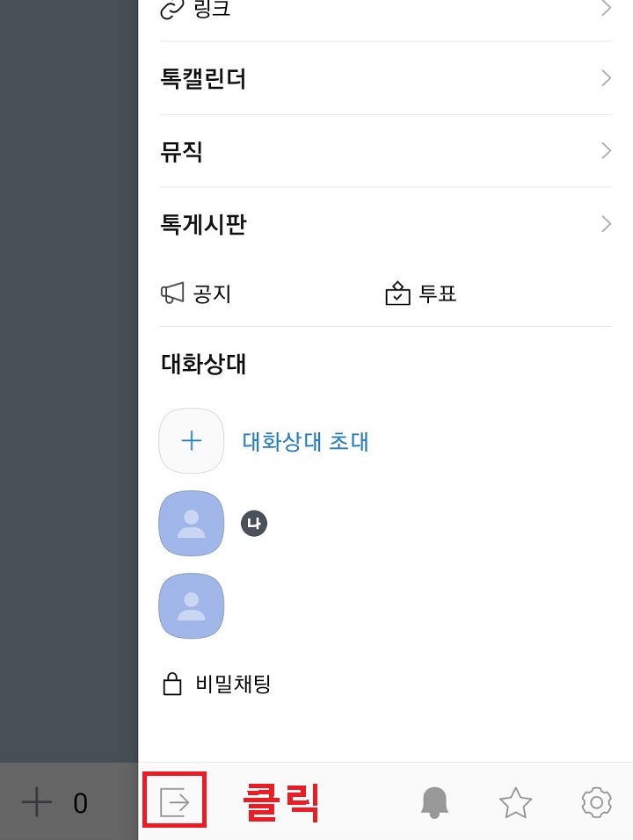Image resolution: width=633 pixels, height=840 pixels.
Task: Open your own profile with 나 badge
Action: [x=192, y=523]
